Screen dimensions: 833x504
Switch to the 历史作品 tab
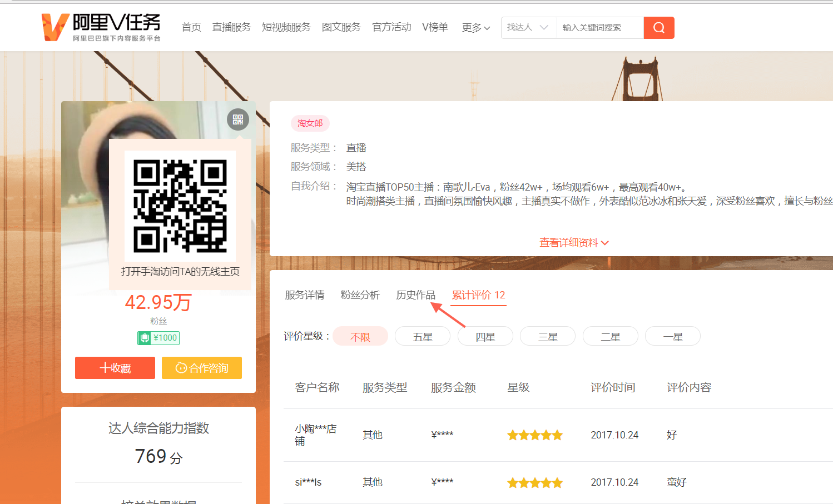[x=415, y=295]
